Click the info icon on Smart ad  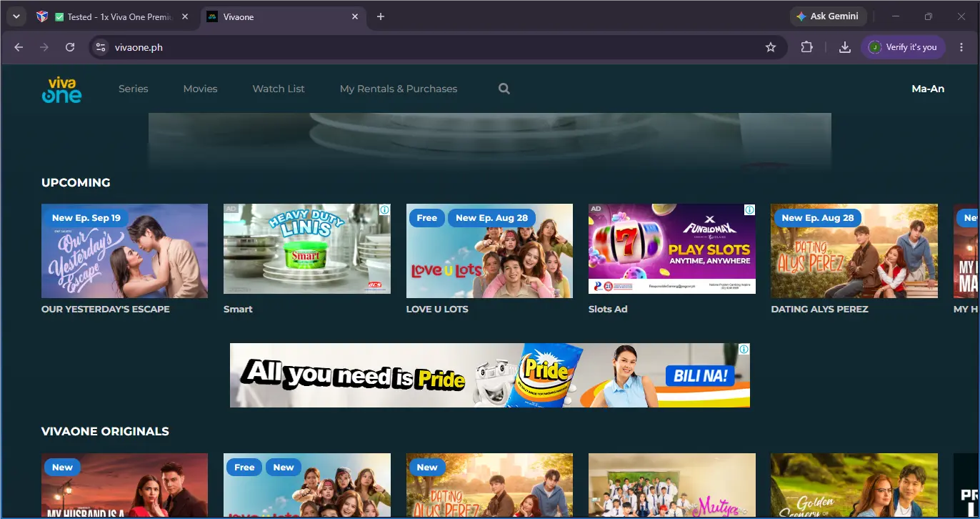(x=384, y=210)
